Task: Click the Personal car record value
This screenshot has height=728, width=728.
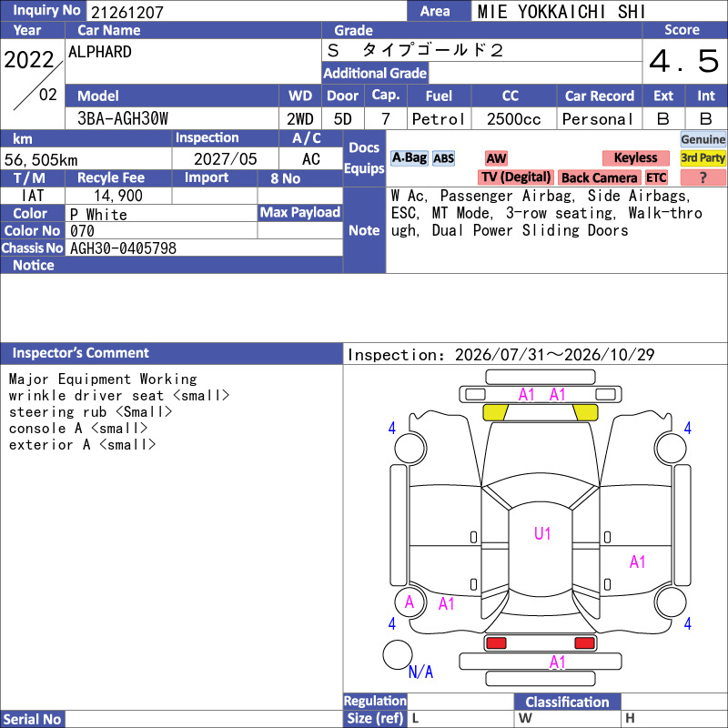Action: 598,119
